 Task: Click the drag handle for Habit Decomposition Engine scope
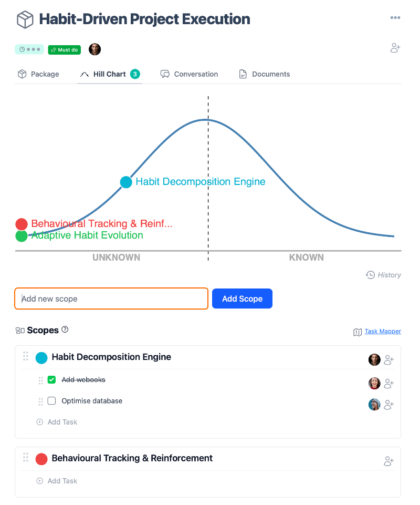coord(25,356)
